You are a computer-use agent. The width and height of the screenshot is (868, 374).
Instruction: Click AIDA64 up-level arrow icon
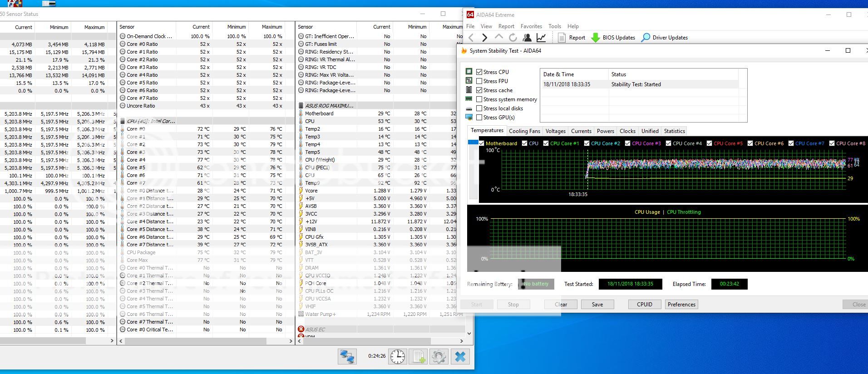[498, 37]
